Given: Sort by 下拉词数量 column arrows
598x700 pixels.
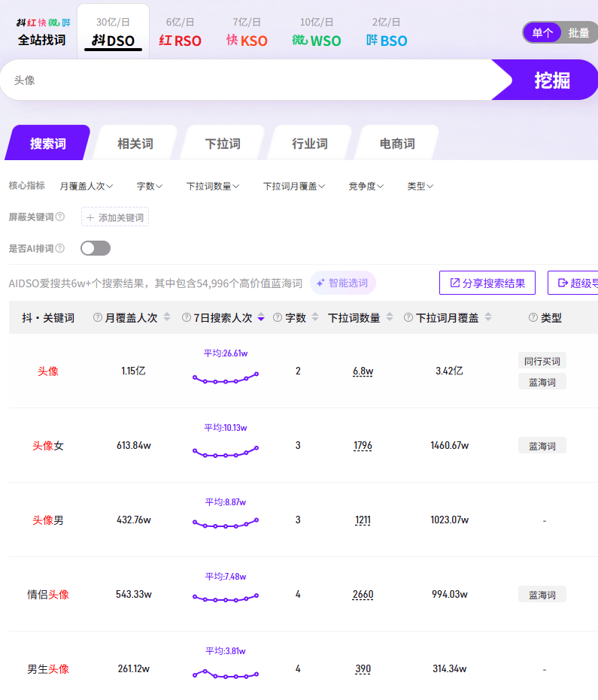Looking at the screenshot, I should 389,318.
